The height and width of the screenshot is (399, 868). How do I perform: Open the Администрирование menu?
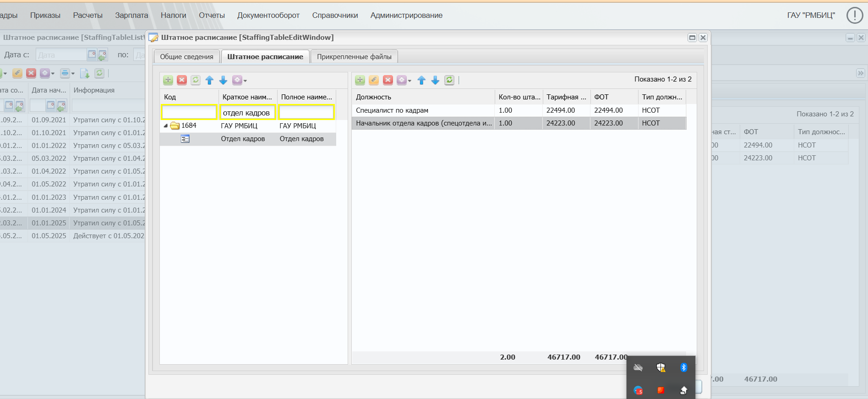[x=406, y=15]
